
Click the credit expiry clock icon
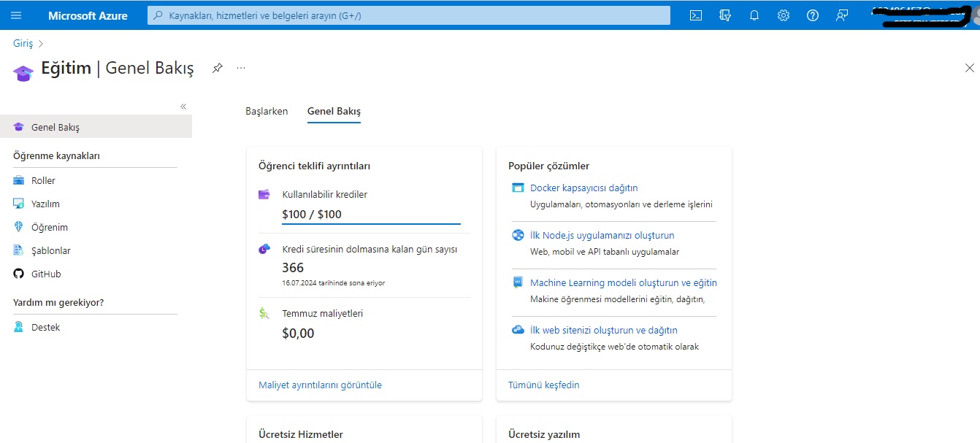[x=264, y=249]
